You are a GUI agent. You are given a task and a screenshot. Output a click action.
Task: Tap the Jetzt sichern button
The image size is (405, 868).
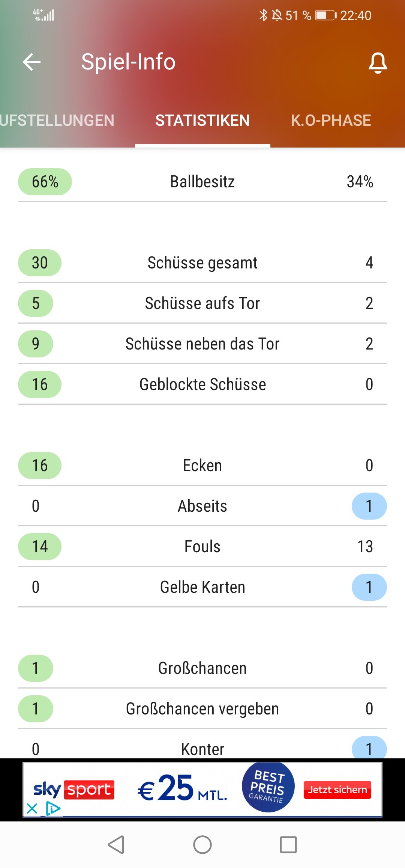337,790
